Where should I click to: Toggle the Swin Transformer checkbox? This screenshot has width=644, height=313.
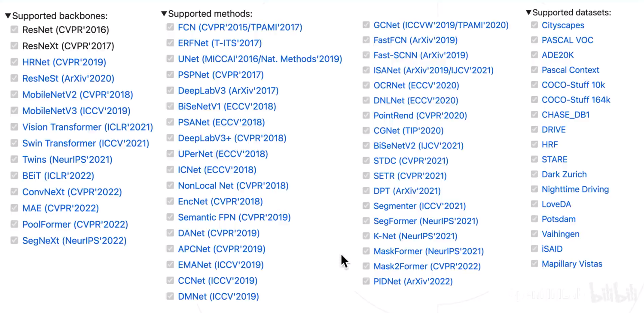(14, 143)
